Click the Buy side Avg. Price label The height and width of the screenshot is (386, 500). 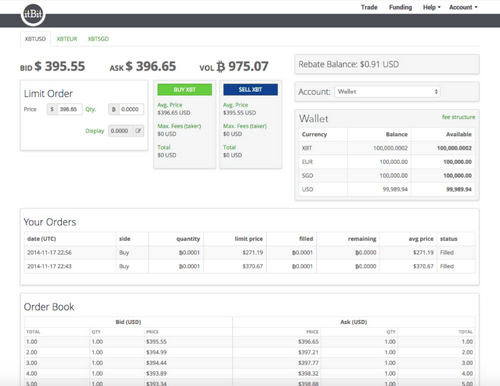click(170, 105)
